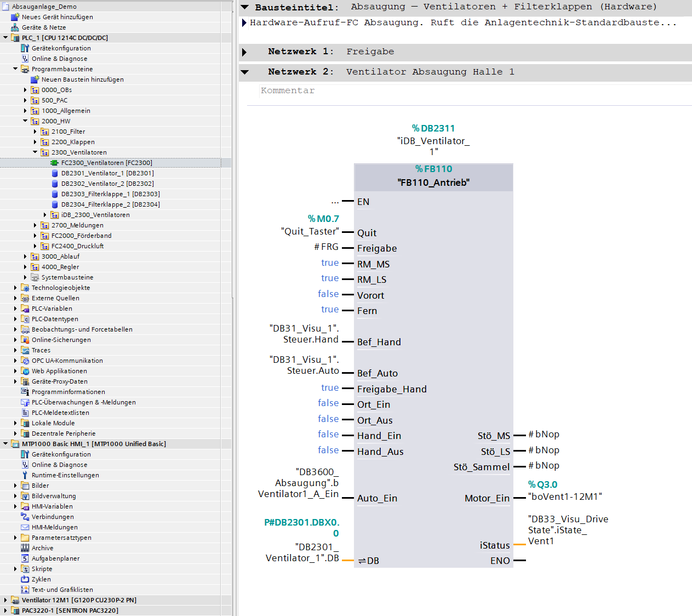Collapse the Bausteintitel section
This screenshot has height=616, width=692.
[x=245, y=7]
